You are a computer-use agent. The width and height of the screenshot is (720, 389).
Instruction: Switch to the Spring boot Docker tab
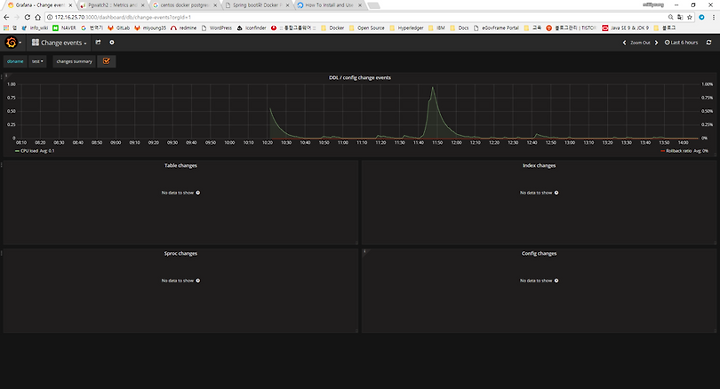[257, 5]
